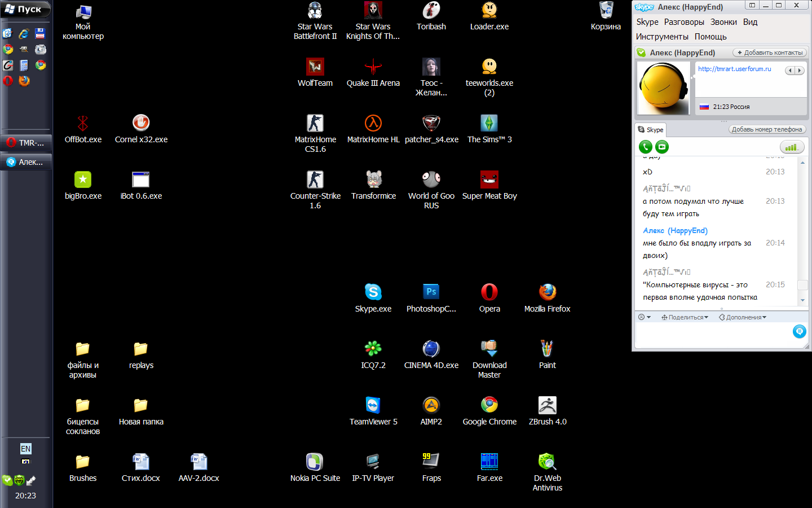Launch Internet Explorer from quick launch

click(24, 34)
